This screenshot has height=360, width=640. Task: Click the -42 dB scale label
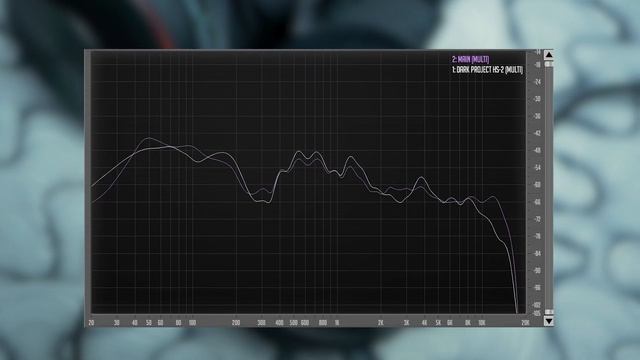click(x=537, y=133)
